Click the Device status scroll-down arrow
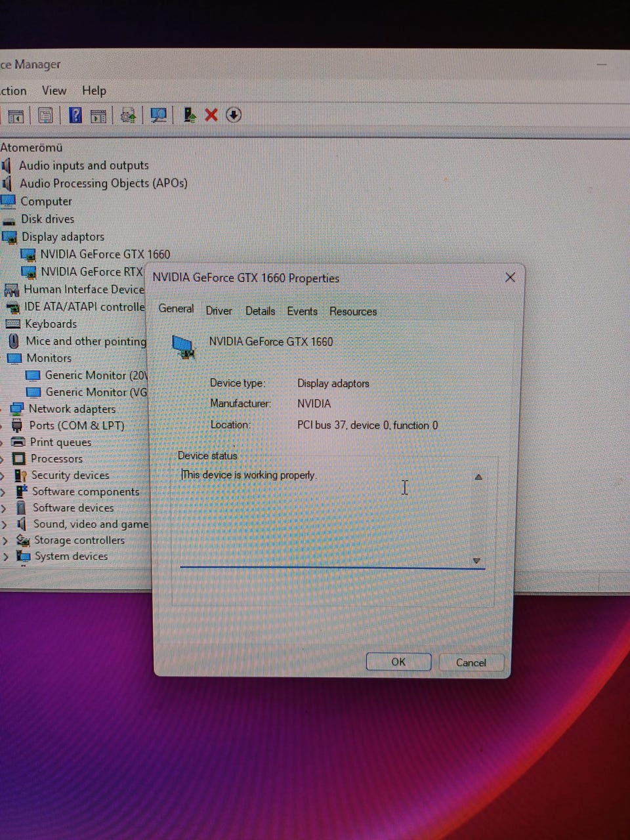630x840 pixels. 477,561
